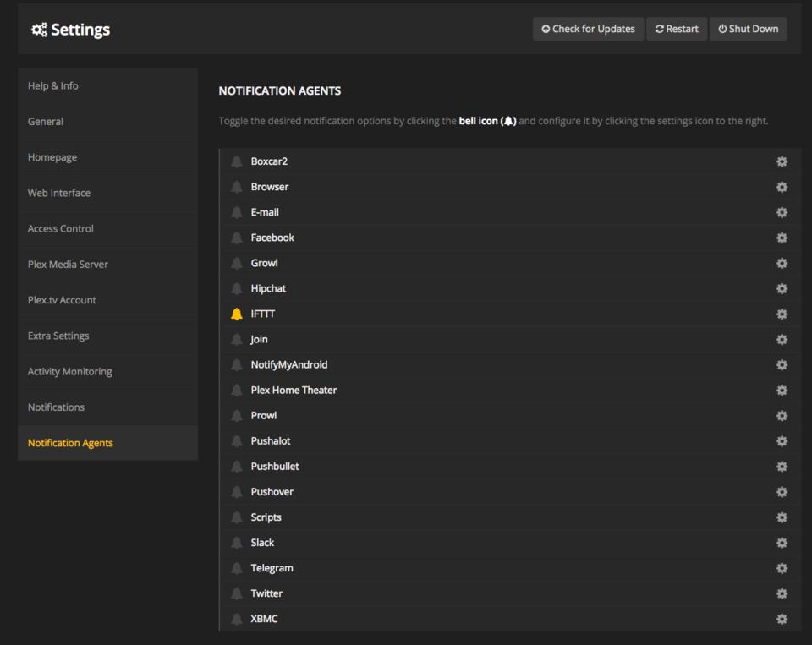The height and width of the screenshot is (645, 812).
Task: Go to Activity Monitoring settings
Action: (x=69, y=372)
